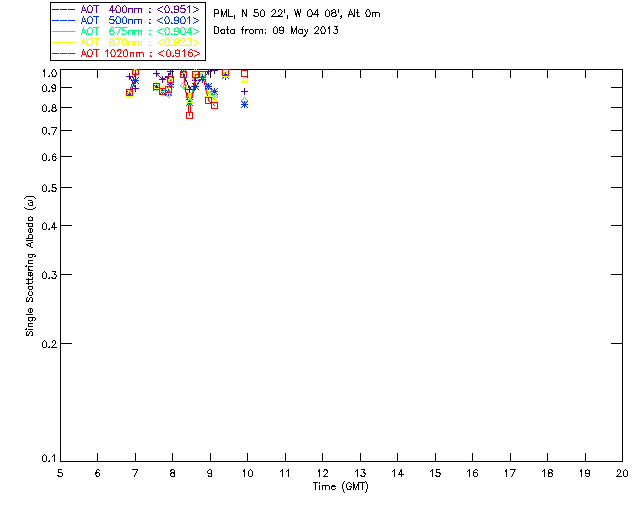Click the x-axis tick label 12
Screen dimensions: 640x512
point(322,473)
